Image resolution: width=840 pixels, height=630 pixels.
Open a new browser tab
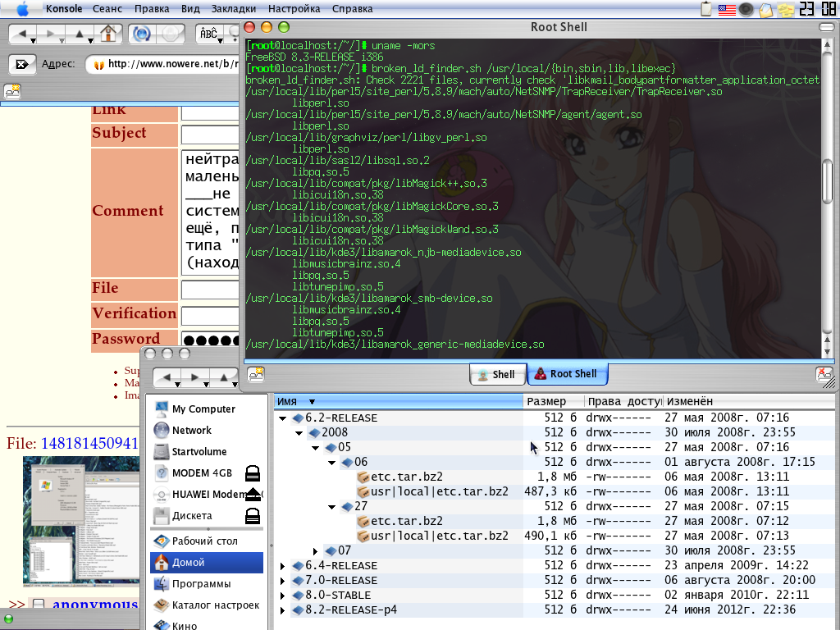(x=12, y=91)
